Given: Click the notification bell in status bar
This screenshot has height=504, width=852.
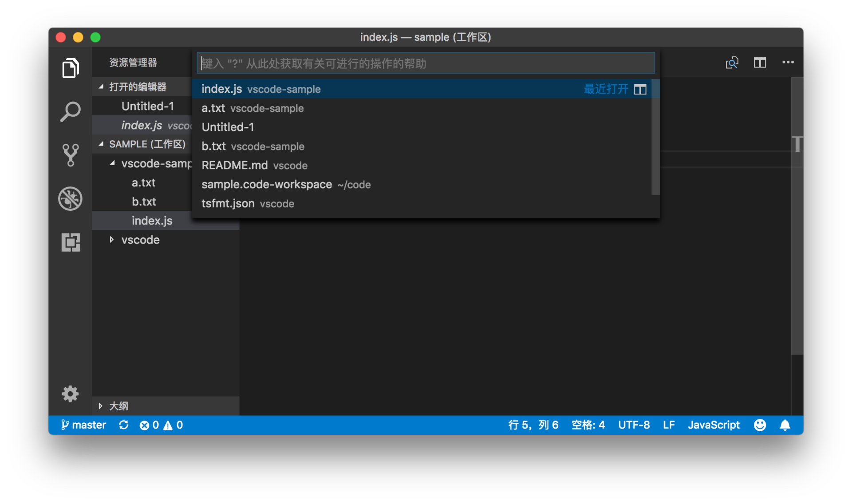Looking at the screenshot, I should click(x=785, y=425).
